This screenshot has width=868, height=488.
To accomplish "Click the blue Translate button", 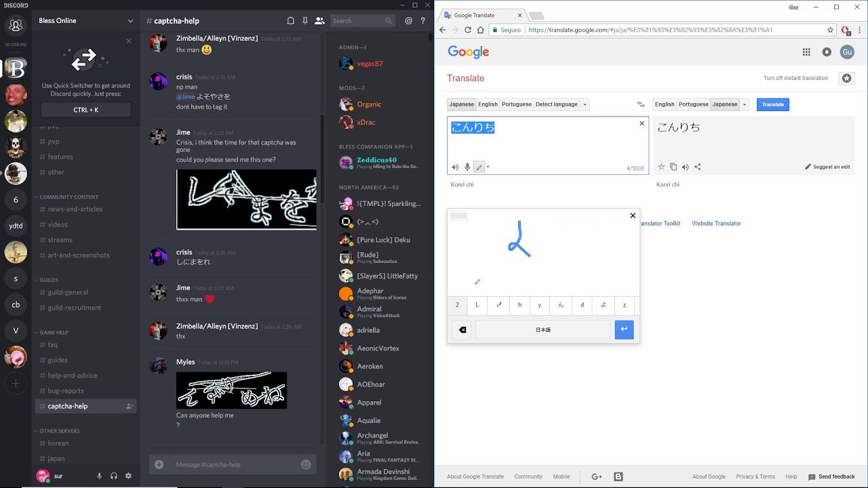I will click(x=773, y=104).
